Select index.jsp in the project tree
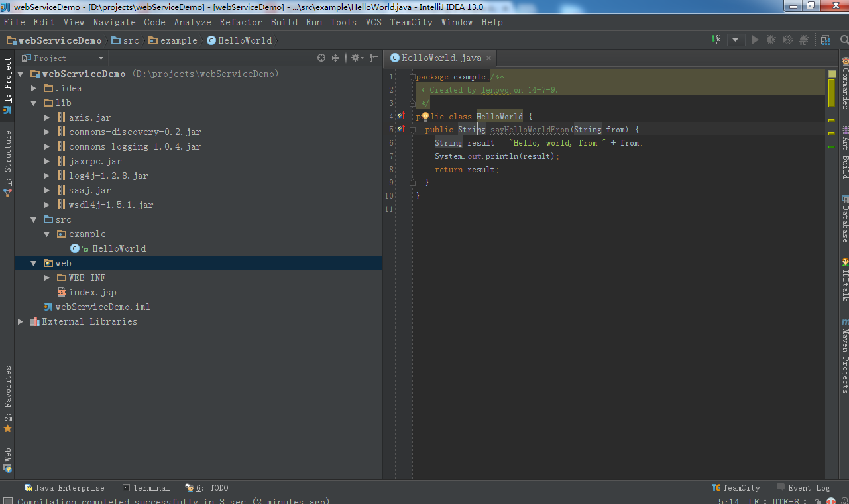 tap(87, 292)
